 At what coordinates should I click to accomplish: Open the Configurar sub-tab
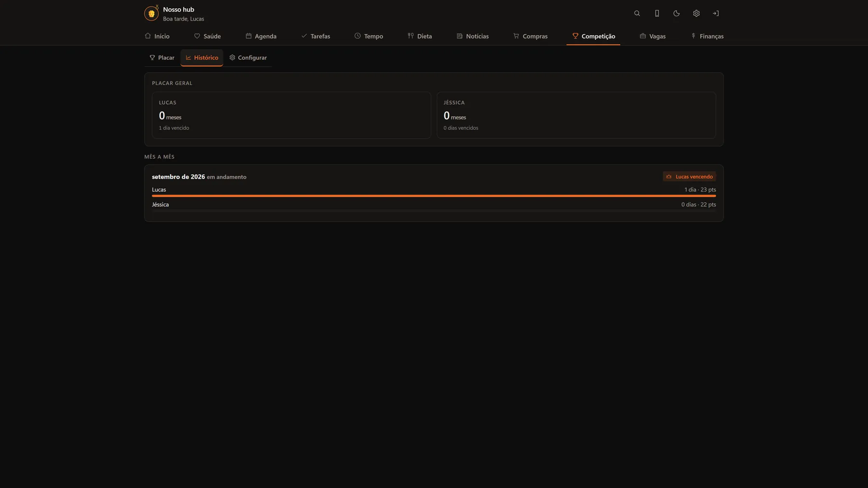[248, 57]
